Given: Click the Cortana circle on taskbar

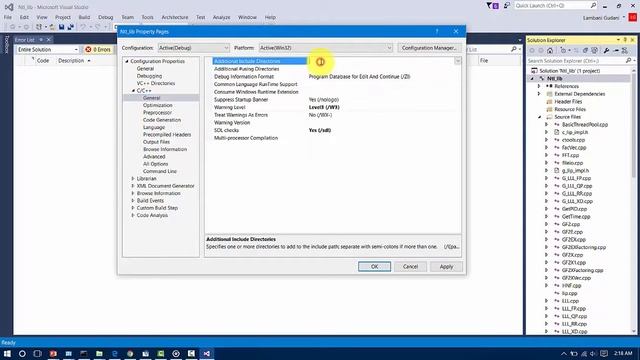Looking at the screenshot, I should point(22,353).
